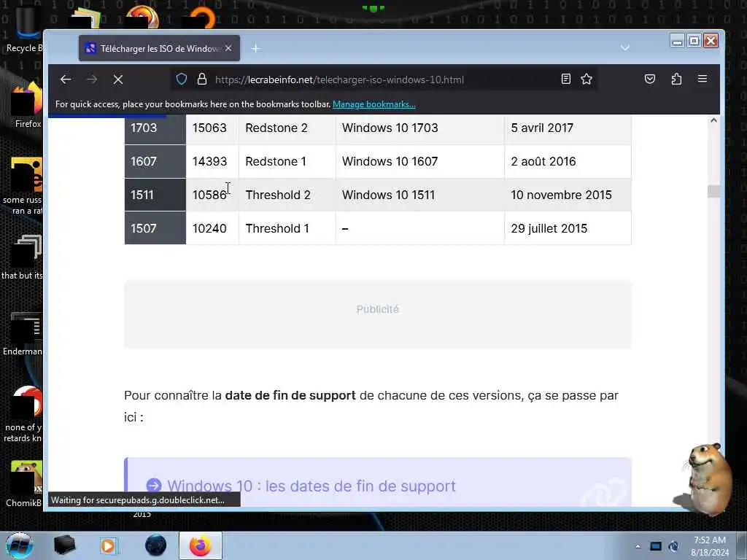Click the page scrollbar thumb
The image size is (747, 560).
[713, 192]
